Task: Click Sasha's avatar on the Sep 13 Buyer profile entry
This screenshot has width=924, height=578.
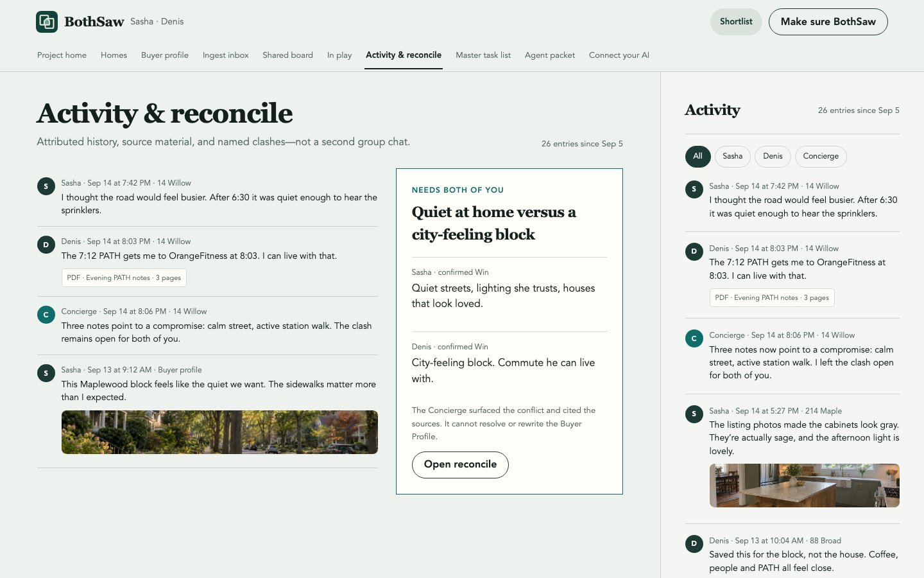Action: click(x=46, y=374)
